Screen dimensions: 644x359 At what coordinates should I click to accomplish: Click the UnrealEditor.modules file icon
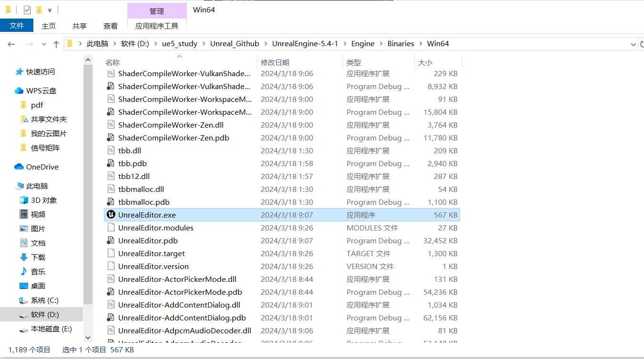coord(111,228)
